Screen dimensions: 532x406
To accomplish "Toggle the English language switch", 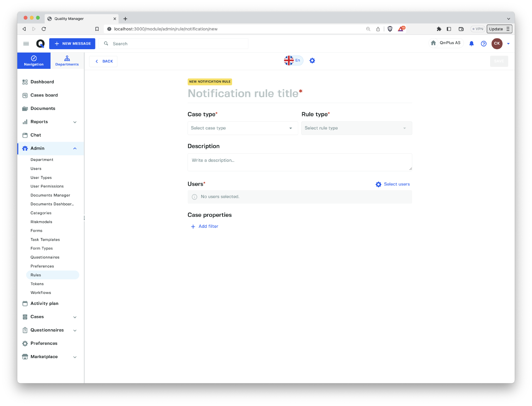I will 293,61.
